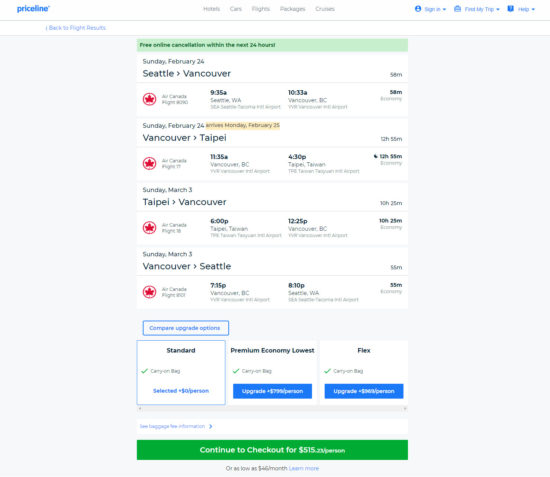Click the Help question mark icon
Viewport: 550px width, 477px height.
pos(511,9)
